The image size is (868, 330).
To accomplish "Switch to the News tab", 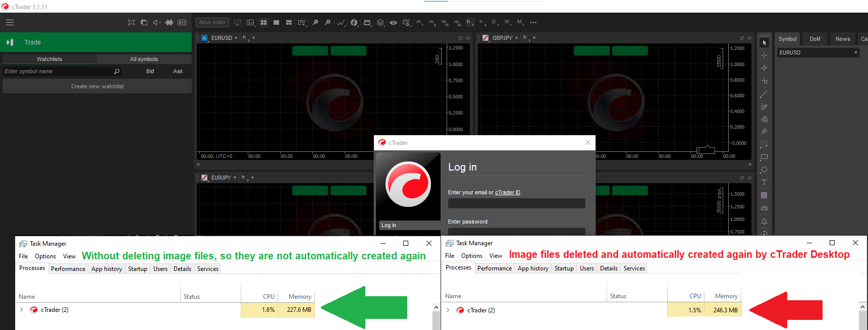I will point(843,39).
